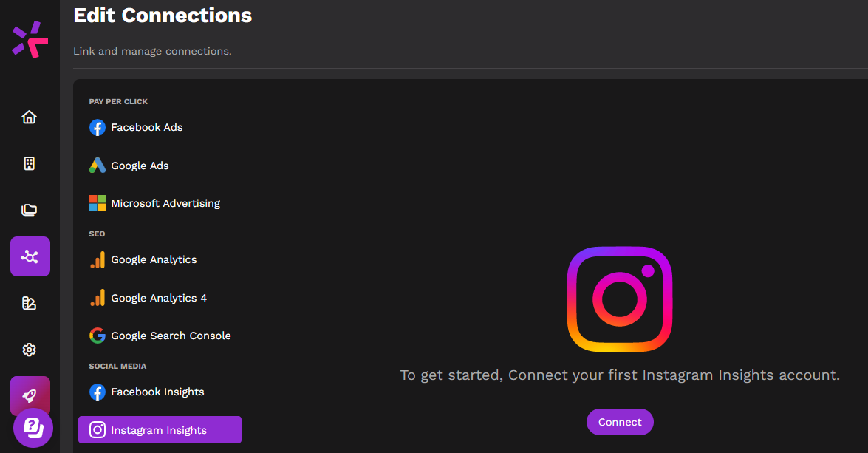Select the connections network icon

[30, 256]
